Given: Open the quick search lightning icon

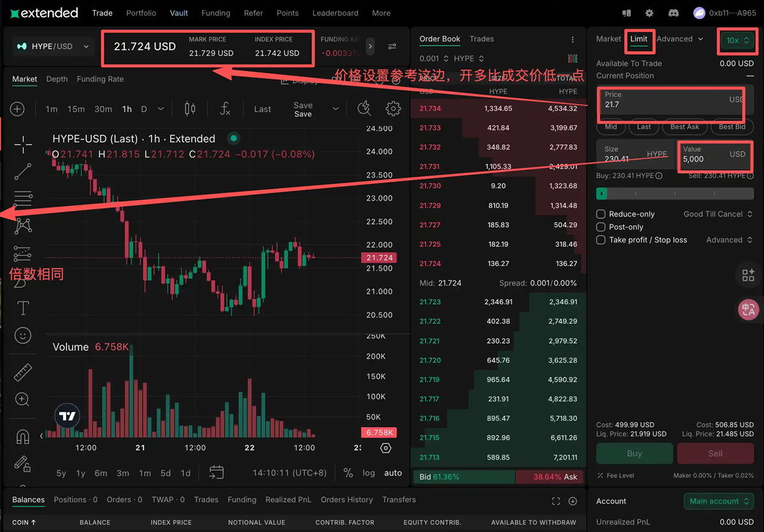Looking at the screenshot, I should 364,109.
